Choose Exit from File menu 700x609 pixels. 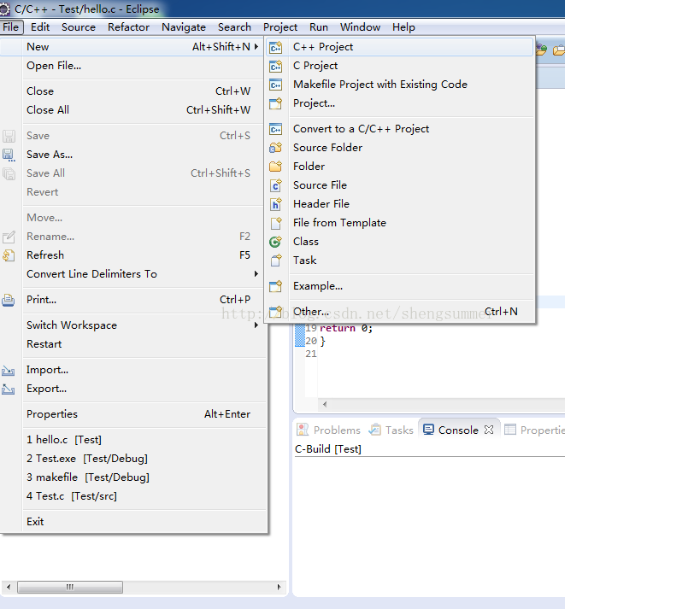pyautogui.click(x=132, y=522)
